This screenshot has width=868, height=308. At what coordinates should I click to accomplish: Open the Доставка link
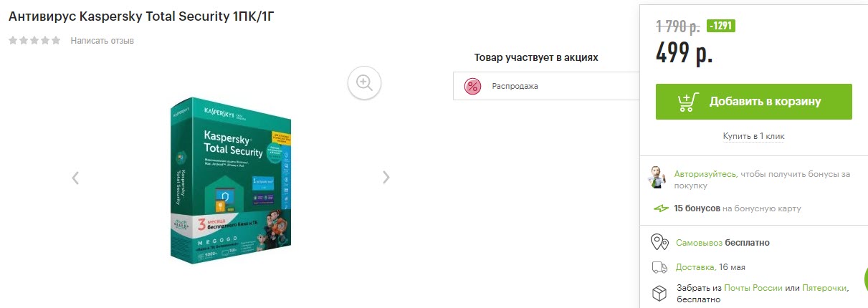tap(695, 267)
